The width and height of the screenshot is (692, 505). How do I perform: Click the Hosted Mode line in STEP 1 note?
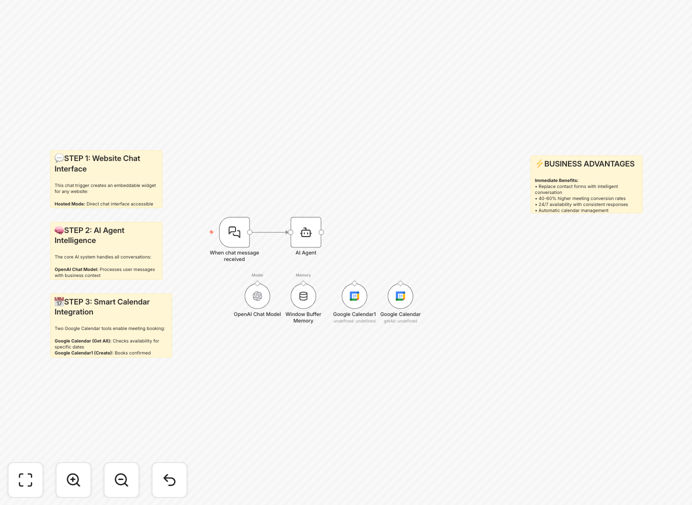pyautogui.click(x=104, y=204)
